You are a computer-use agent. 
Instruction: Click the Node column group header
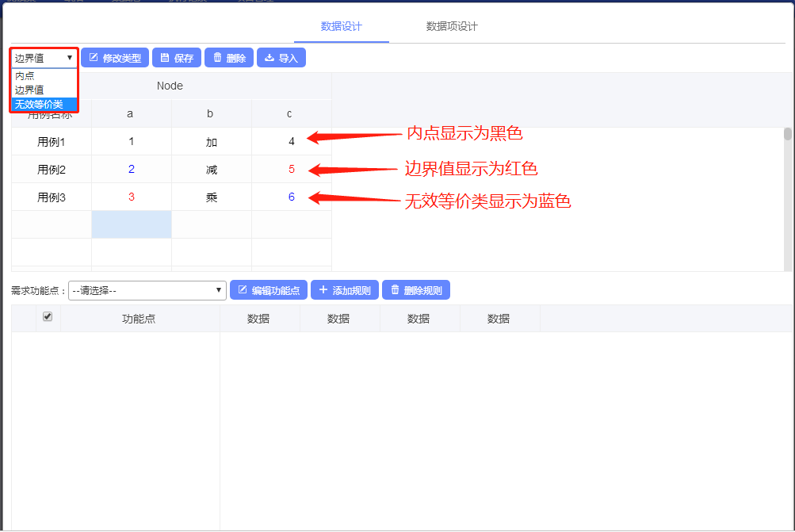pos(170,86)
